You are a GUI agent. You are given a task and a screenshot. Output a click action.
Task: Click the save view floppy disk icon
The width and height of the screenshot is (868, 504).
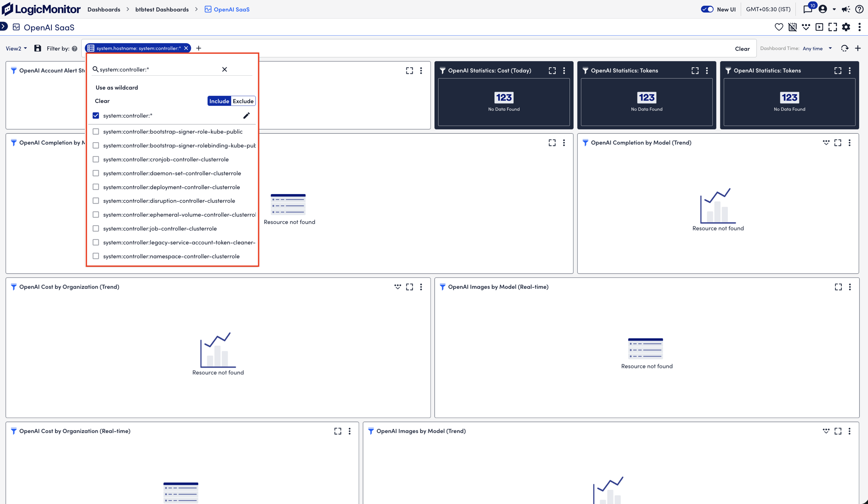[38, 48]
